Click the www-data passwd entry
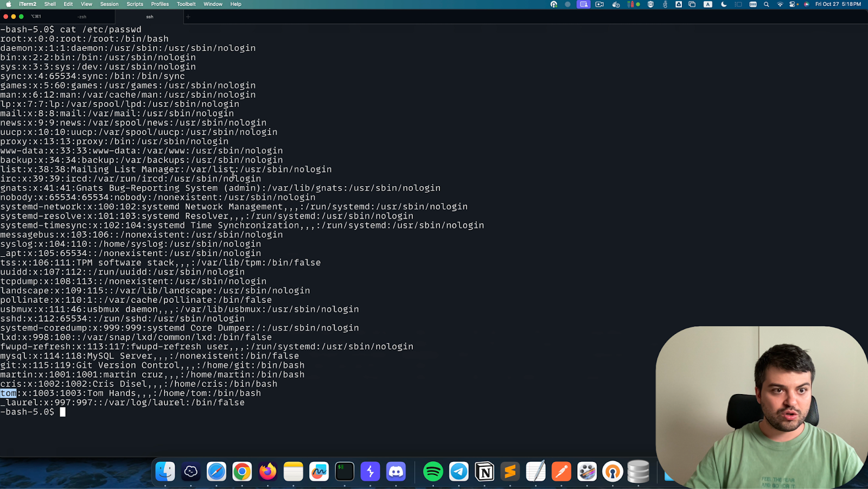This screenshot has height=489, width=868. [142, 150]
